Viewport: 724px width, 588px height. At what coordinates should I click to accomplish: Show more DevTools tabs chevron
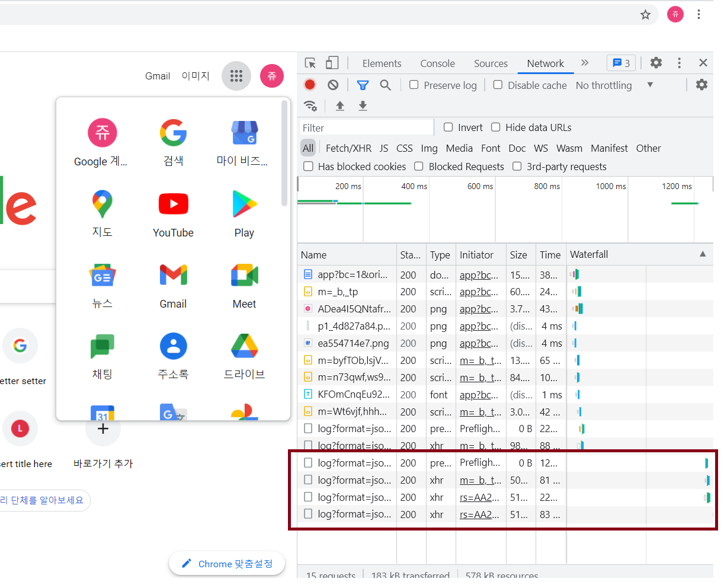pos(585,62)
